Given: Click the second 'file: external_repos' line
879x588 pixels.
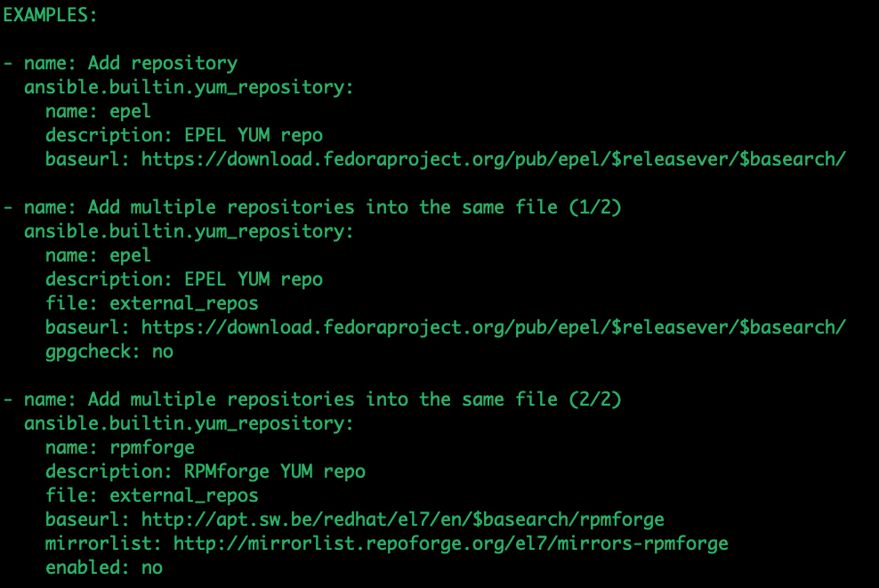Looking at the screenshot, I should [152, 495].
